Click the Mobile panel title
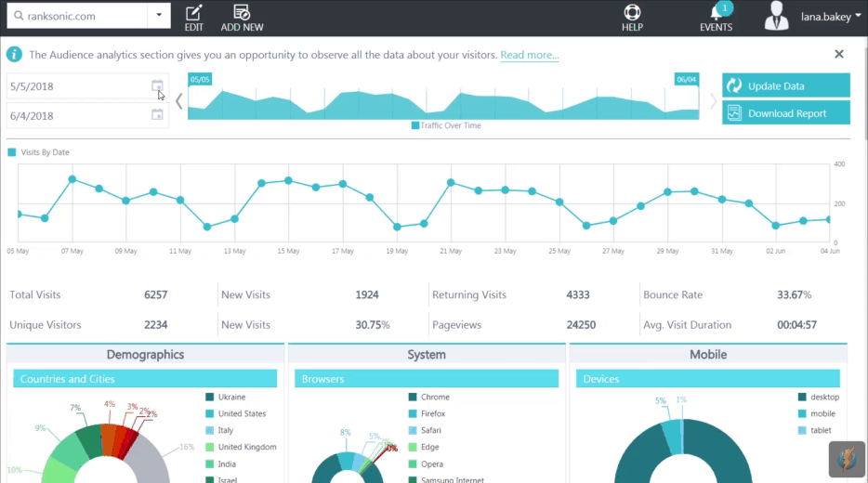 (x=708, y=354)
